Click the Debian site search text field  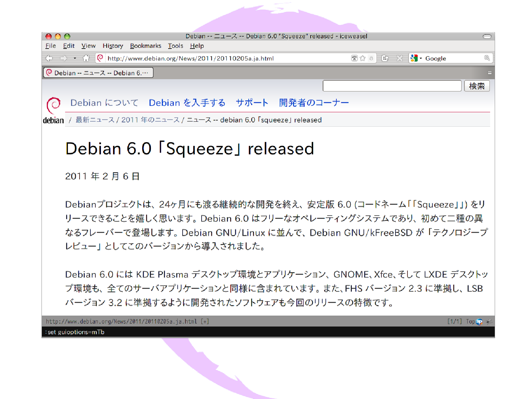click(392, 86)
